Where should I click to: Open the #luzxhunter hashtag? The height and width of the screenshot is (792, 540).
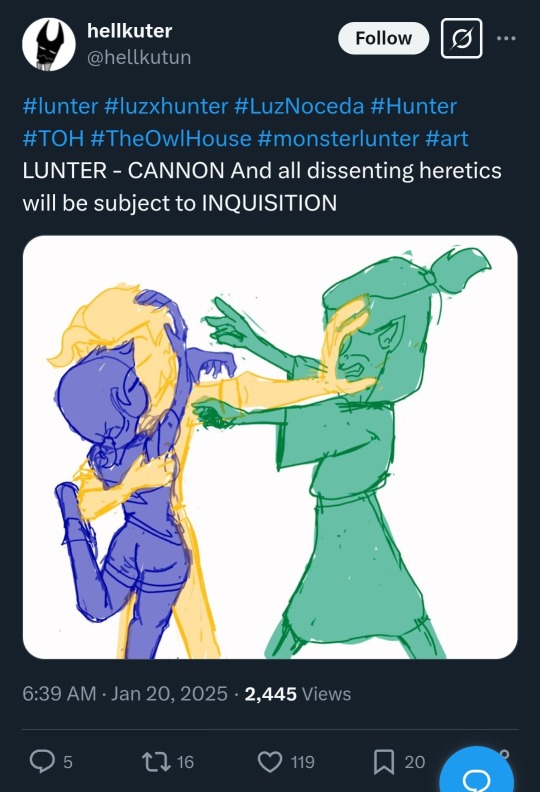click(166, 107)
